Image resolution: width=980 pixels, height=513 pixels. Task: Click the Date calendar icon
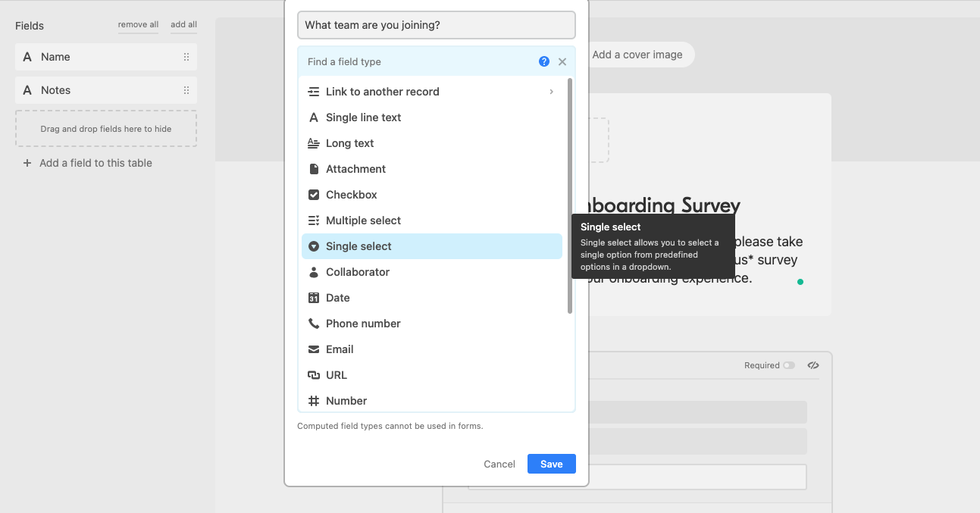[314, 298]
